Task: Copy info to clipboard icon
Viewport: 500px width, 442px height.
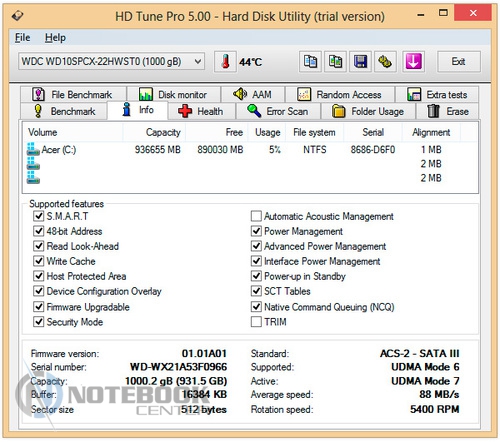Action: coord(310,62)
